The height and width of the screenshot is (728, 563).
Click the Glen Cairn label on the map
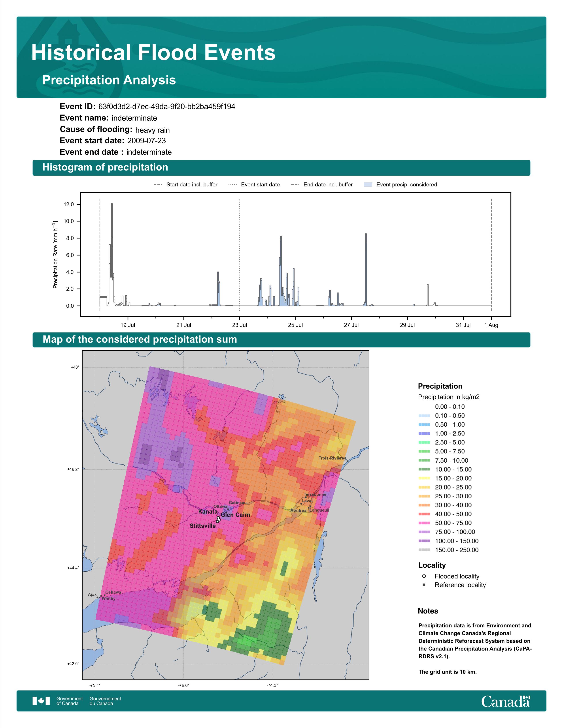(236, 515)
